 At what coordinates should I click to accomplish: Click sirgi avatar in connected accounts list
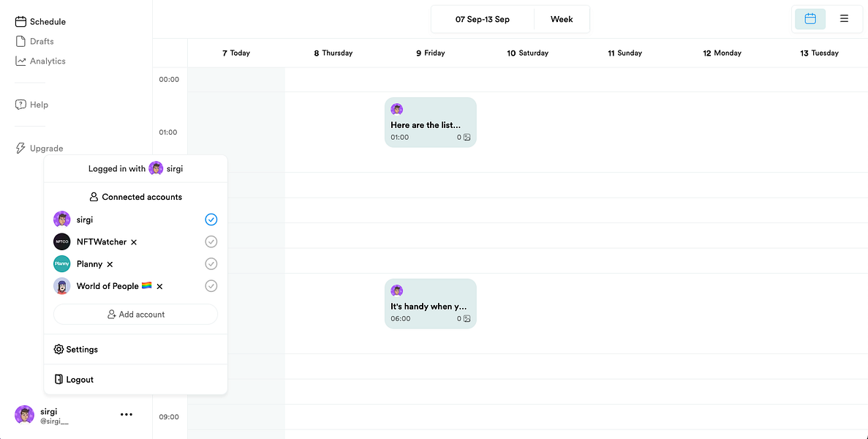point(62,219)
